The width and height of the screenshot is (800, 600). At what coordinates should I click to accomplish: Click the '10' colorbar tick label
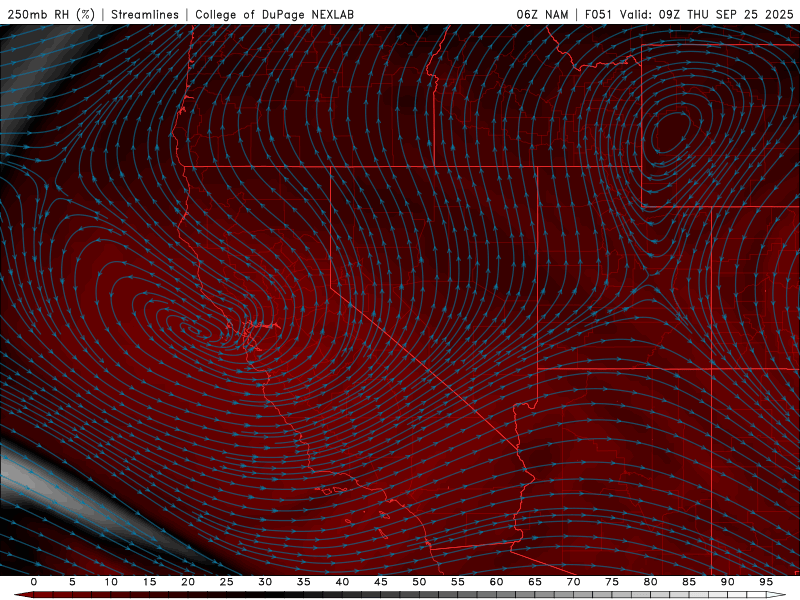tap(111, 582)
